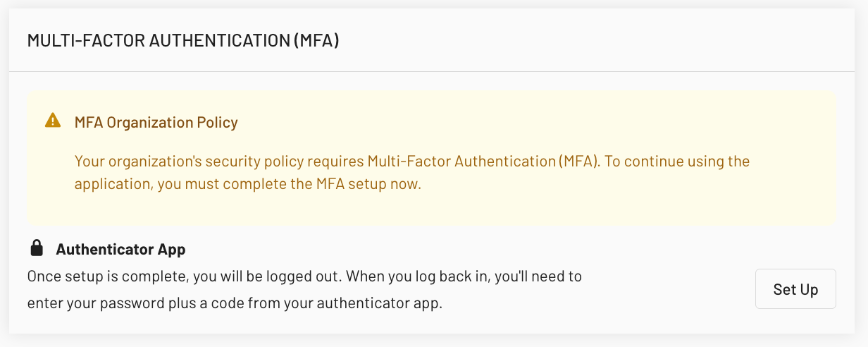
Task: Click the Set Up button
Action: [x=795, y=289]
